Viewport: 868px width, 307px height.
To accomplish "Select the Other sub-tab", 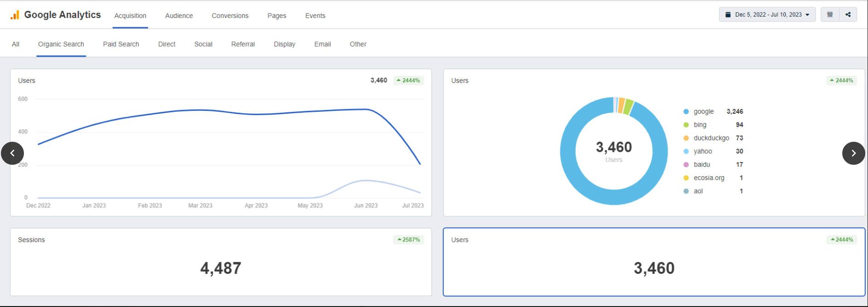I will (x=358, y=44).
